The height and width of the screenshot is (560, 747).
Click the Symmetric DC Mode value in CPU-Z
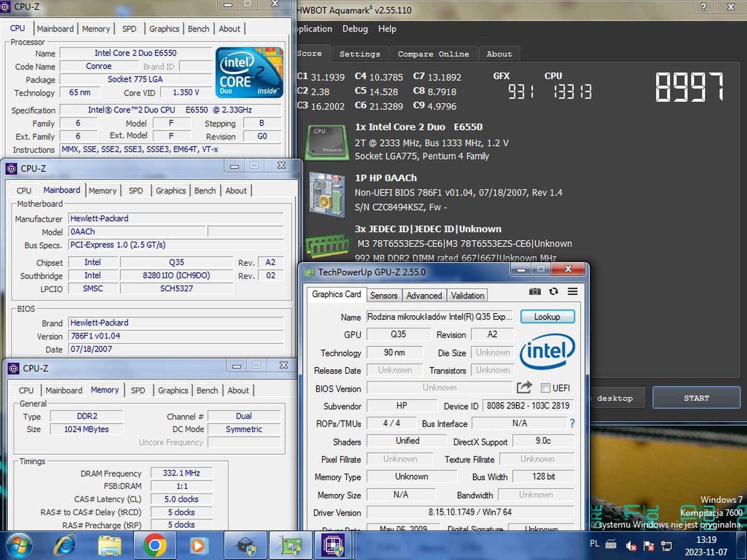244,429
